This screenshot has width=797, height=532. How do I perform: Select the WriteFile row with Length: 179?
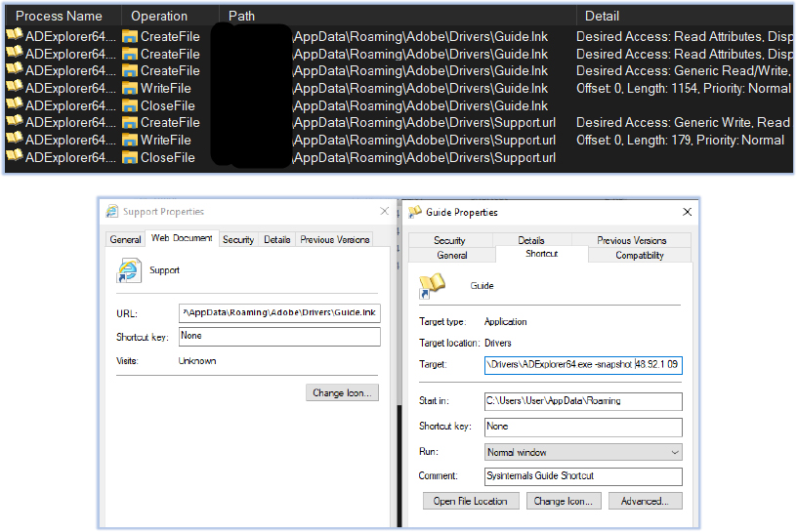[398, 141]
